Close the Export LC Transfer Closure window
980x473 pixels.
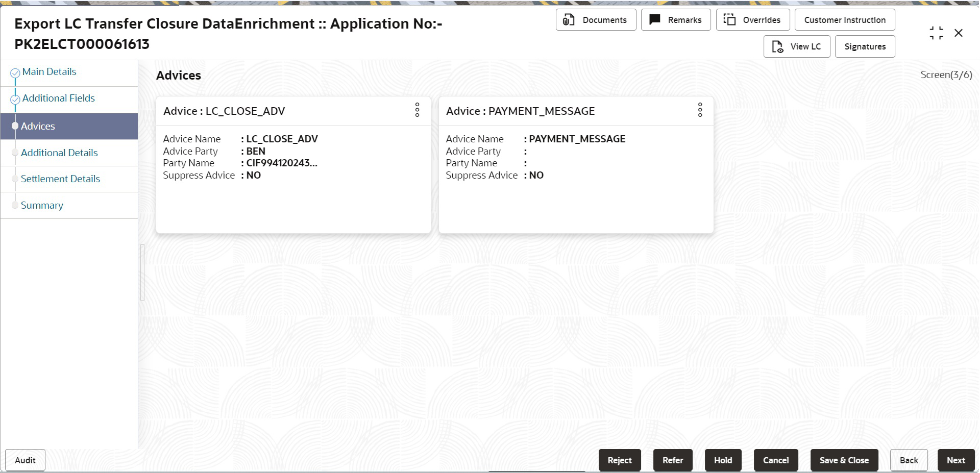click(x=959, y=33)
